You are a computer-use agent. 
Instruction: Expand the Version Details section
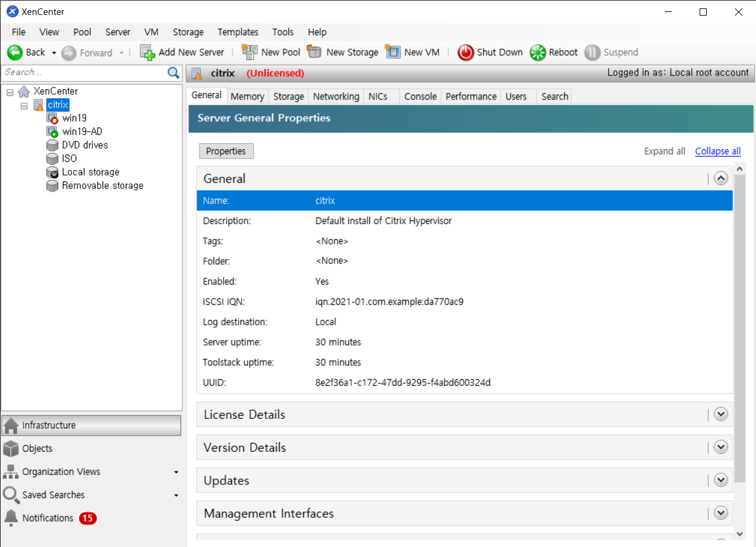tap(721, 447)
